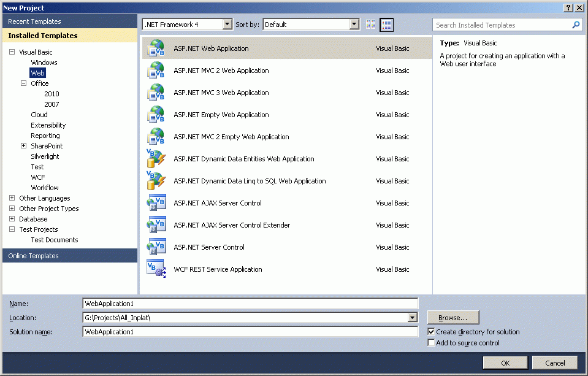Select the Office 2010 tree item
This screenshot has height=376, width=588.
click(52, 94)
